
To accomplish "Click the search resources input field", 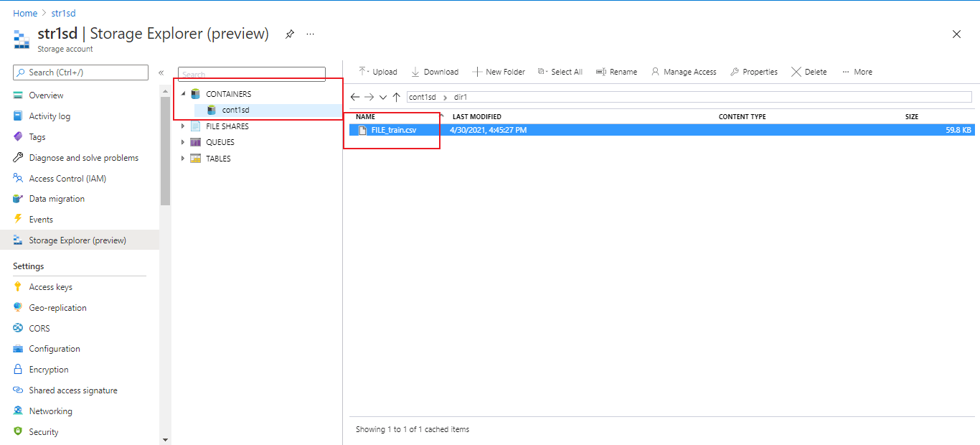I will point(80,72).
